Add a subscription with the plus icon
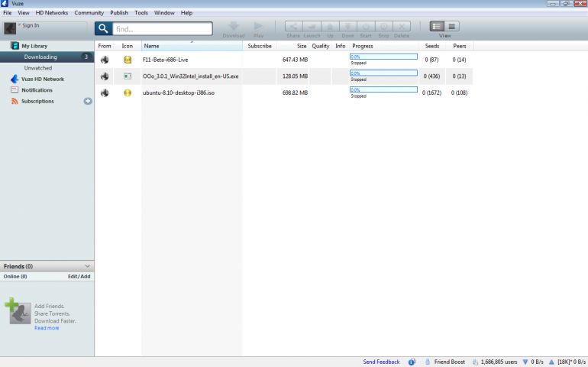Screen dimensions: 588x367 click(x=88, y=101)
